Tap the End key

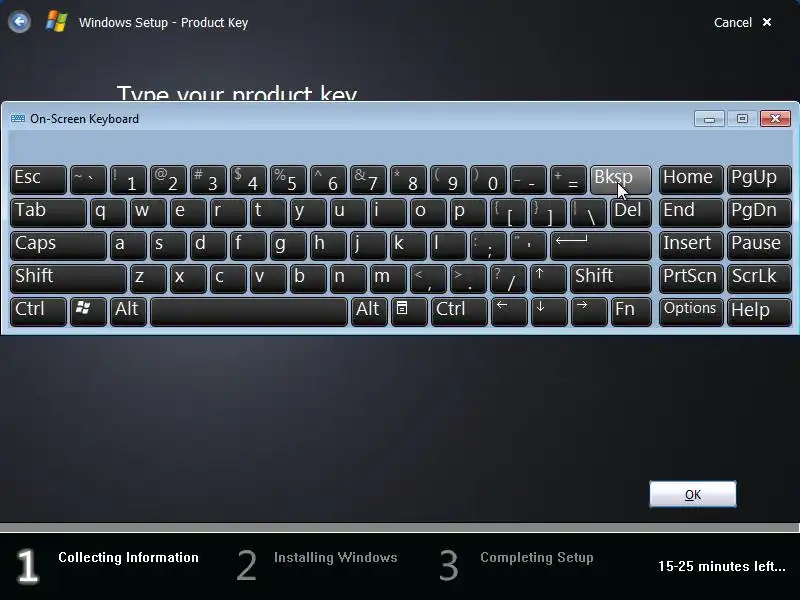point(691,213)
